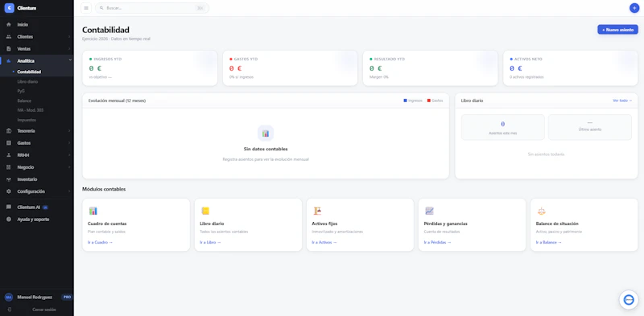Click the user avatar for Manuel Rodryguez
The height and width of the screenshot is (316, 644).
tap(9, 298)
